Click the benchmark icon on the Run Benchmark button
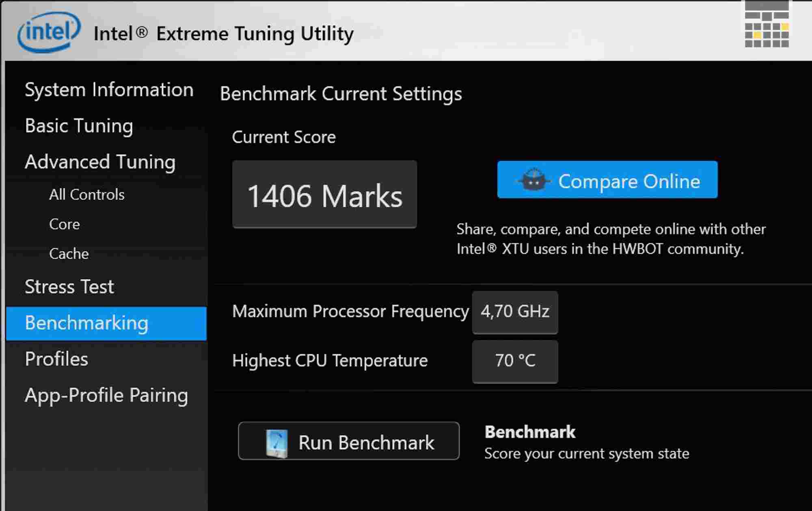Viewport: 812px width, 511px height. pos(276,444)
